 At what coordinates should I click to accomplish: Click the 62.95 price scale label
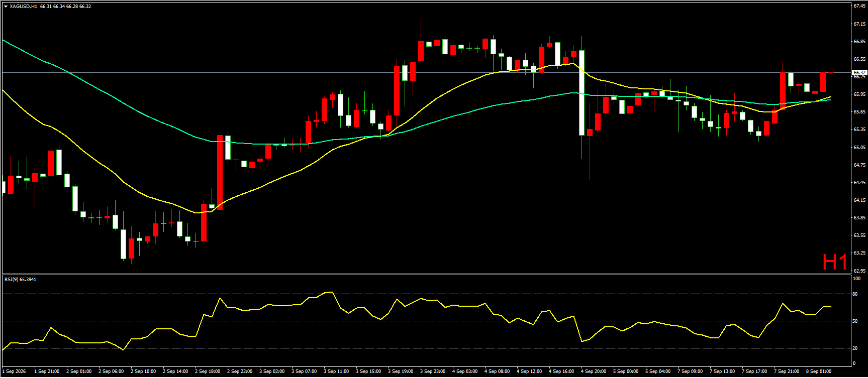click(859, 271)
